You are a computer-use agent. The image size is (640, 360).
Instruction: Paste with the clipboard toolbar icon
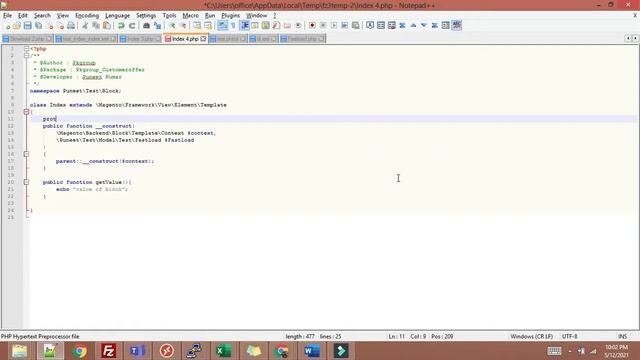[x=107, y=26]
